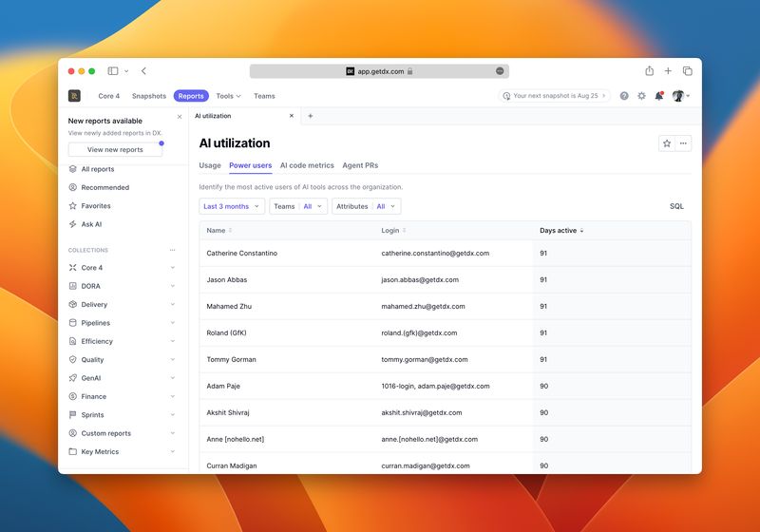The height and width of the screenshot is (532, 760).
Task: Open the Attributes filter dropdown
Action: coord(366,206)
